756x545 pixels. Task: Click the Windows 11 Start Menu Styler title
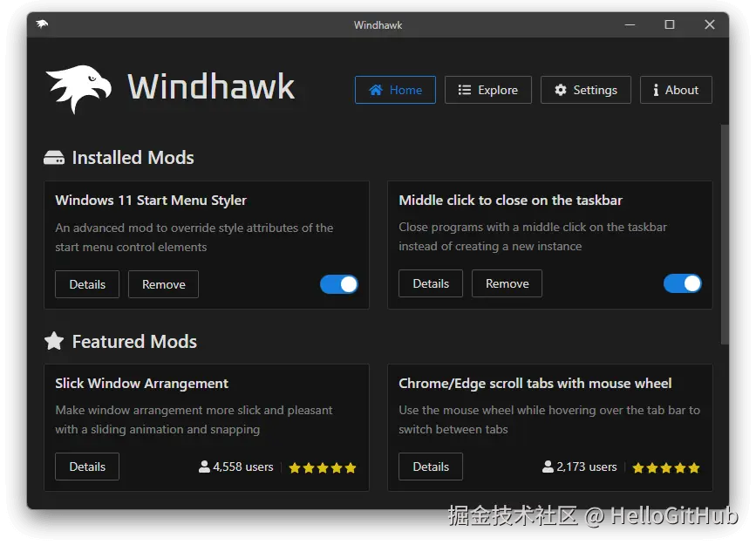point(151,201)
